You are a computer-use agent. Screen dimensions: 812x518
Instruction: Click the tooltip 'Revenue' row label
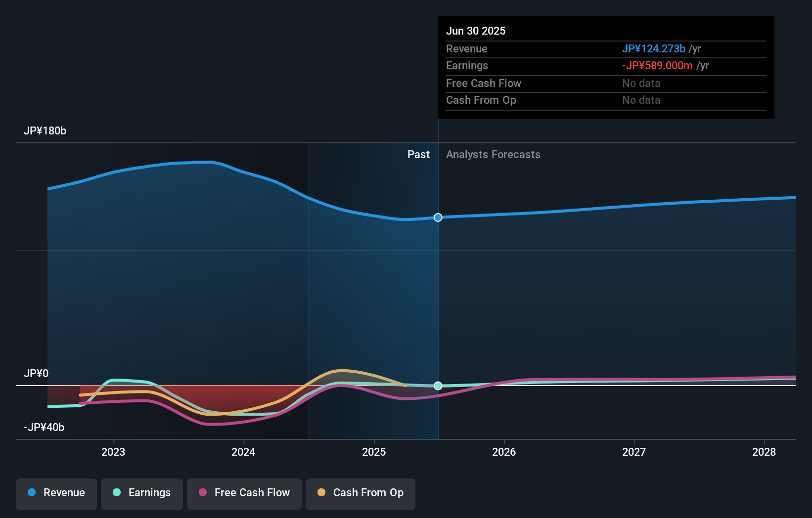pyautogui.click(x=467, y=49)
